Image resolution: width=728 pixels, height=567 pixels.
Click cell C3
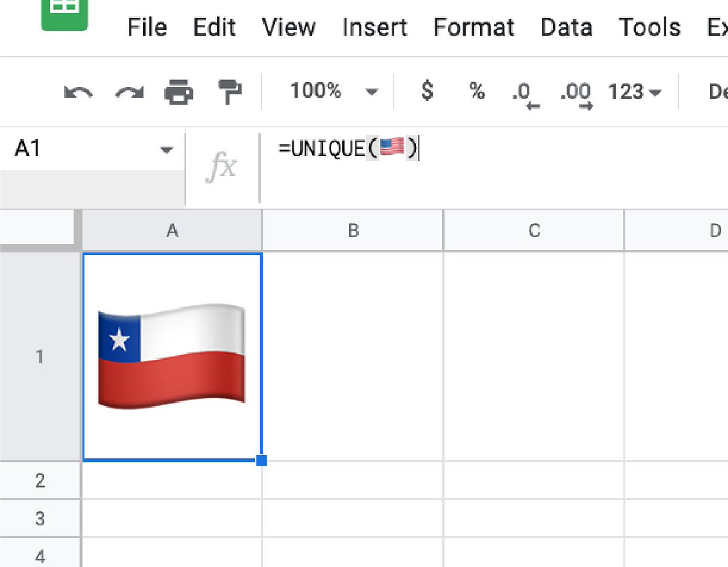534,519
